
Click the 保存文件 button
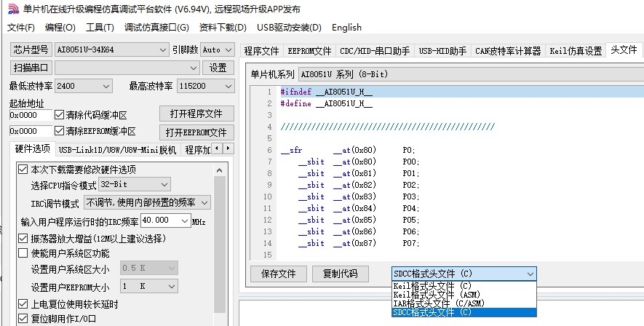tap(279, 274)
